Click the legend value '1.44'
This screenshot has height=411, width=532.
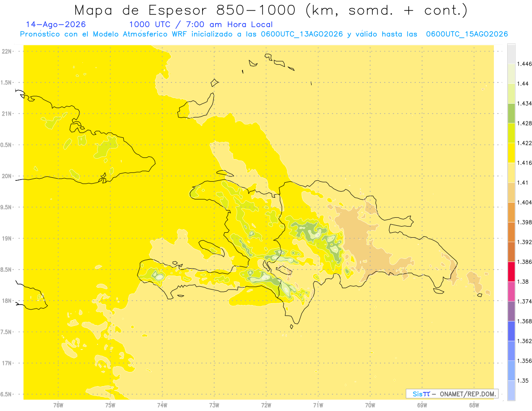coord(523,84)
